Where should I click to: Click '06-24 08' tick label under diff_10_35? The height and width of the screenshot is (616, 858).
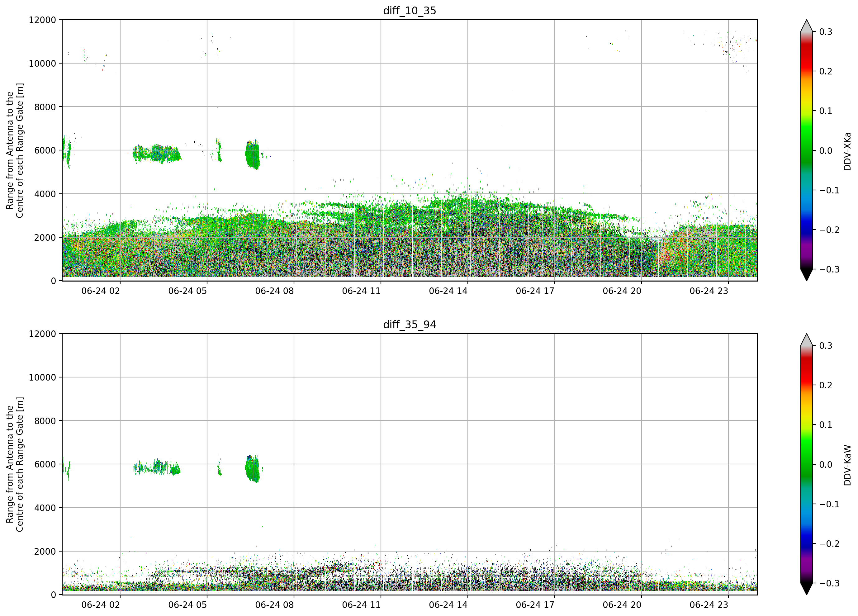pos(275,291)
